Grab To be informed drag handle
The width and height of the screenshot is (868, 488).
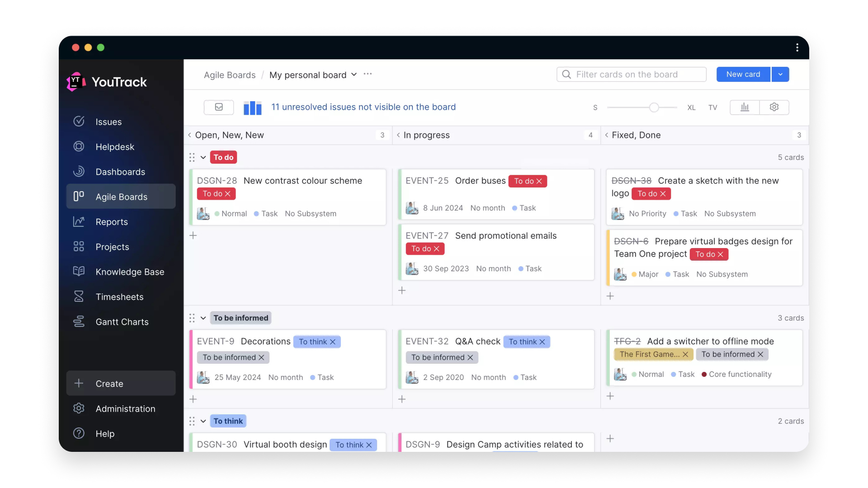[x=192, y=318]
